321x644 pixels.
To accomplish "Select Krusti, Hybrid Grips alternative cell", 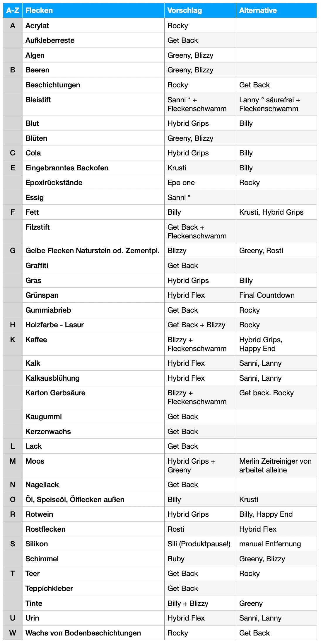I will 276,212.
